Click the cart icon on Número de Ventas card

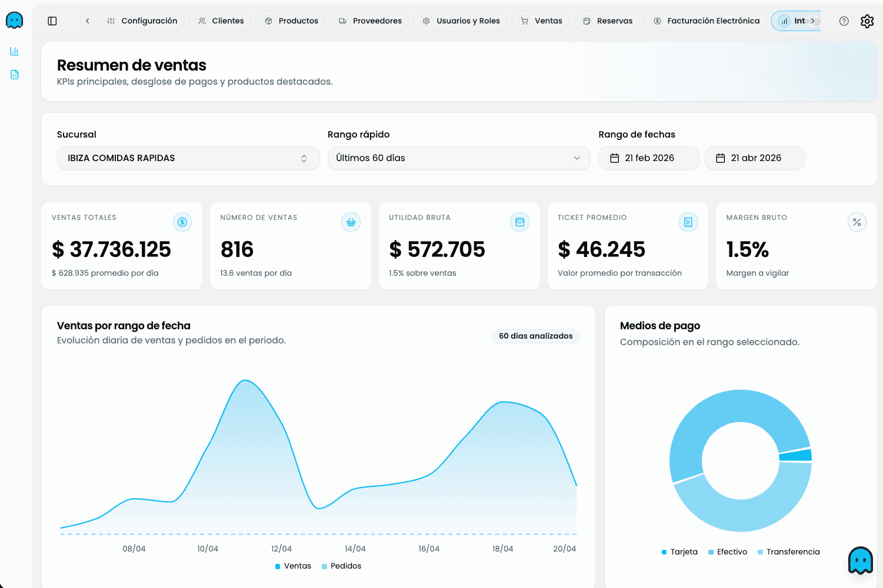pos(351,222)
